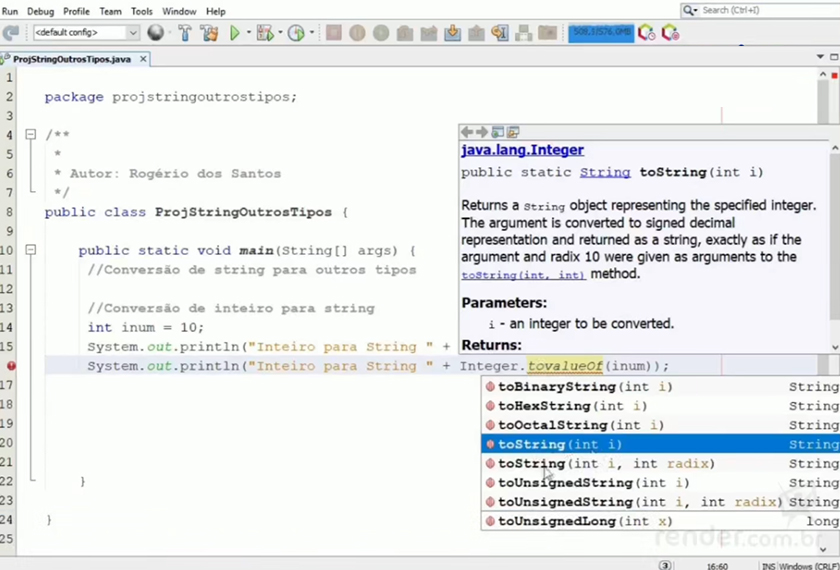Close the ProjStringOutrosTipos.java tab
The height and width of the screenshot is (570, 840).
tap(143, 59)
